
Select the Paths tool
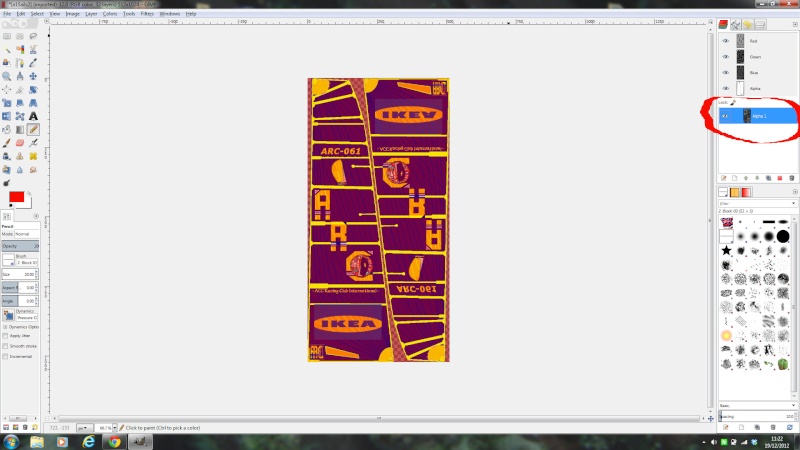click(20, 63)
